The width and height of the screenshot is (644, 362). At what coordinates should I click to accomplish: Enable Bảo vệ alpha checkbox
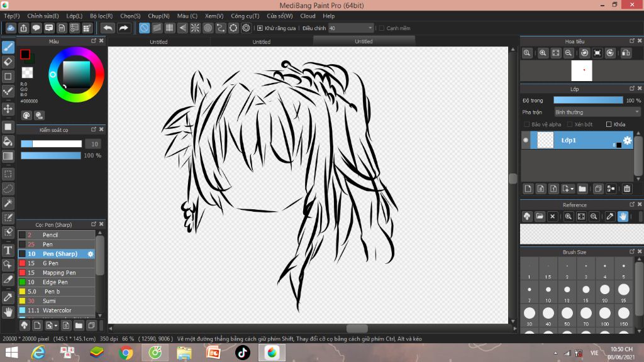(527, 124)
